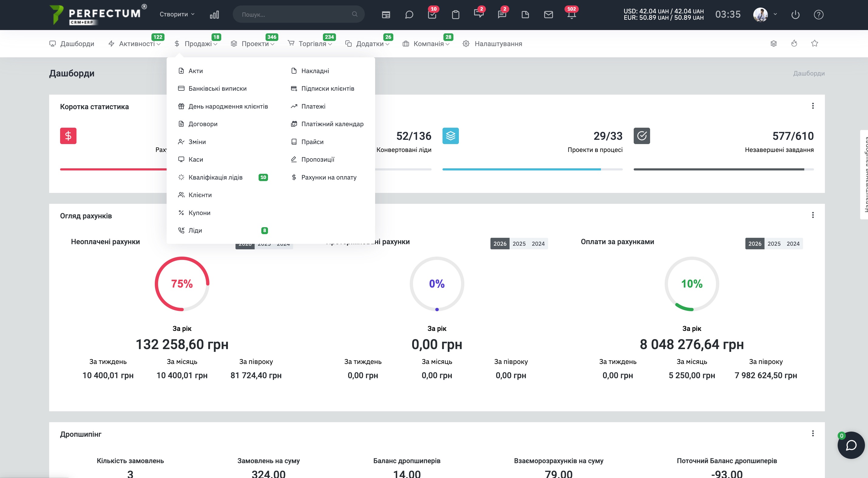Click the layers icon right of the navigation bar

point(774,43)
